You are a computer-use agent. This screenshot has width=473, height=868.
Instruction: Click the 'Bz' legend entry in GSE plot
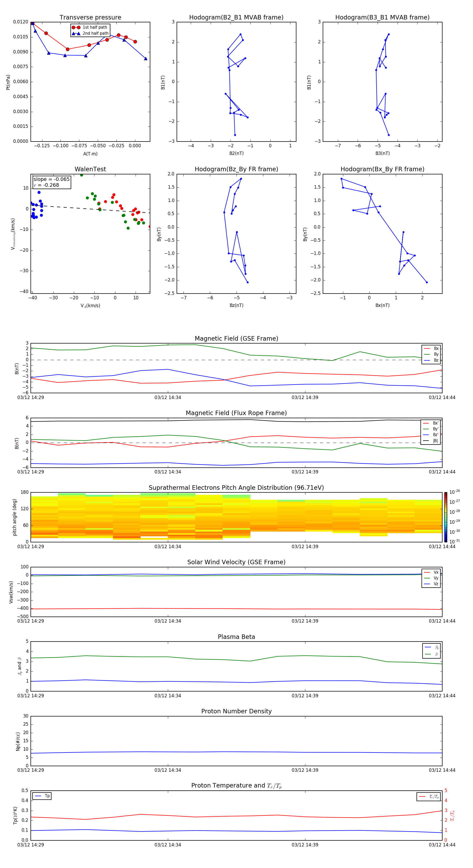[431, 360]
